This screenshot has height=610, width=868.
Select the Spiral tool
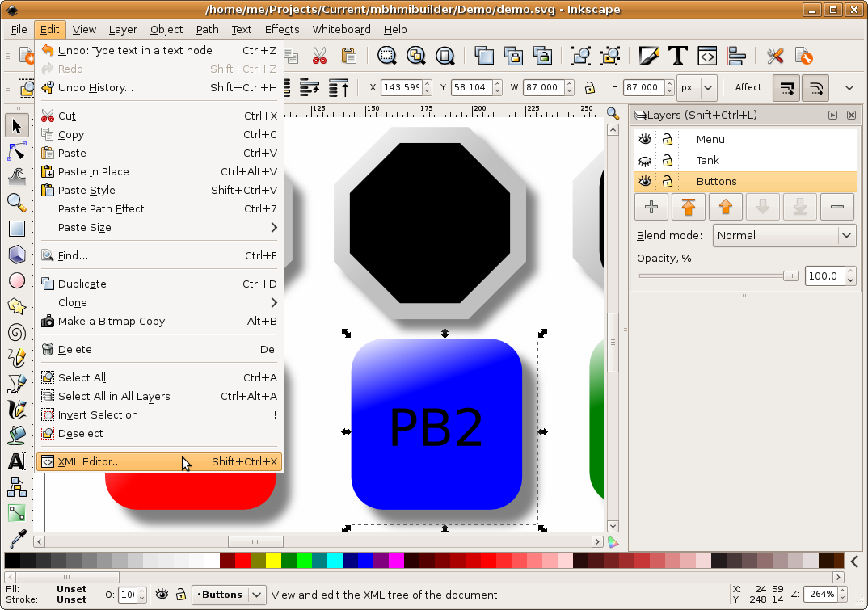[17, 333]
